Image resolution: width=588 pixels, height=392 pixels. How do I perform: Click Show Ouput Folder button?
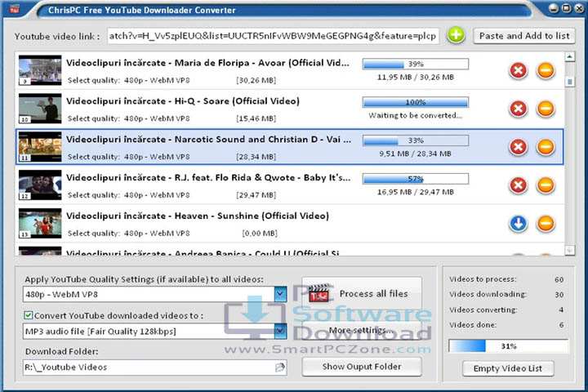(362, 367)
